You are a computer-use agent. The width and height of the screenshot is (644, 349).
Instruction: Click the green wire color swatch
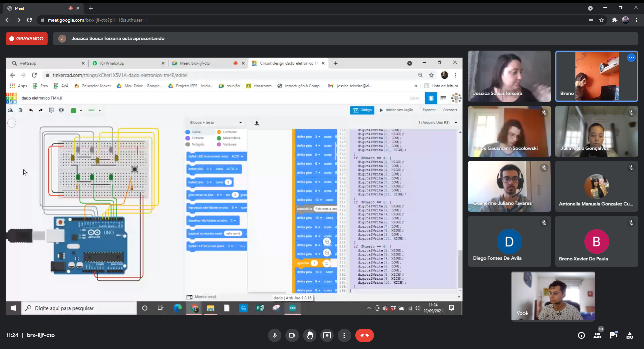[73, 110]
